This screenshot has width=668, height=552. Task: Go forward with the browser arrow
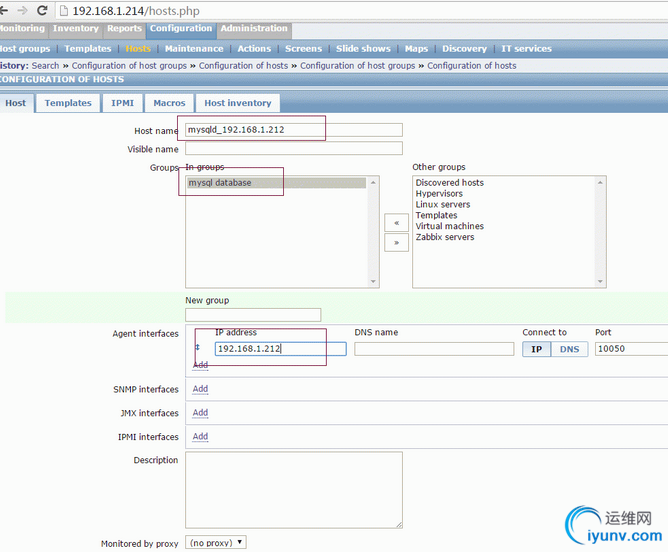pyautogui.click(x=22, y=10)
